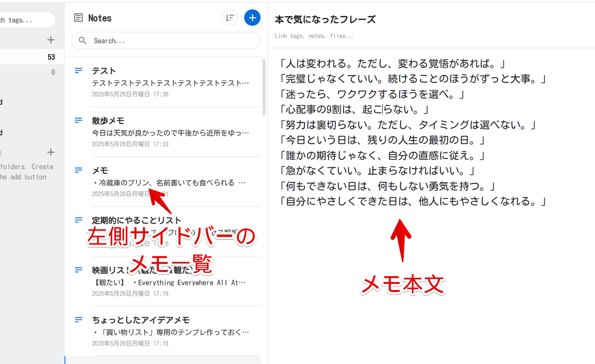The height and width of the screenshot is (364, 595).
Task: Click the line 今日という日は in the editor
Action: point(383,140)
